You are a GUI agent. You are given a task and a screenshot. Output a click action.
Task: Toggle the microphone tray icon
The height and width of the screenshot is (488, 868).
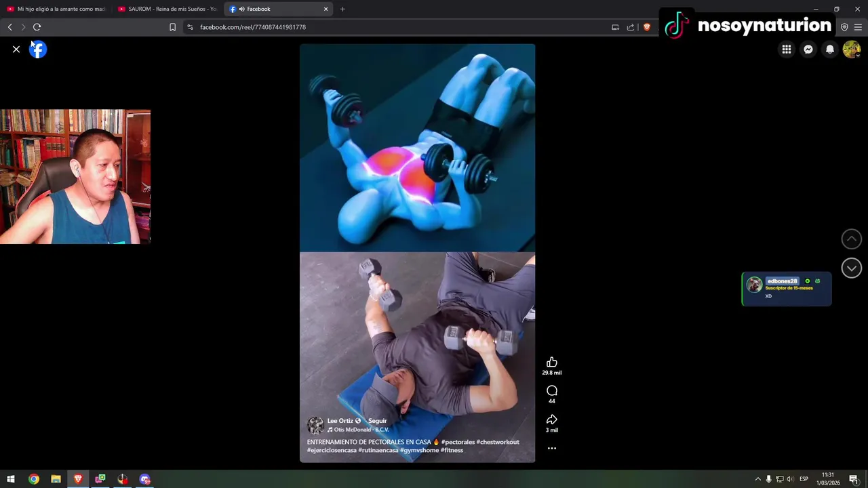click(x=768, y=479)
